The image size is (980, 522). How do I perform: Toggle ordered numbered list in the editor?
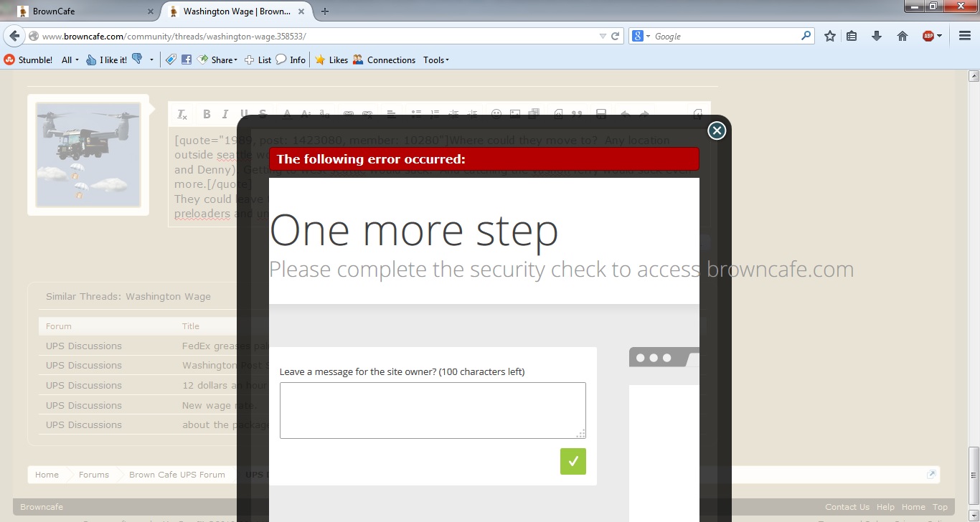pyautogui.click(x=435, y=114)
